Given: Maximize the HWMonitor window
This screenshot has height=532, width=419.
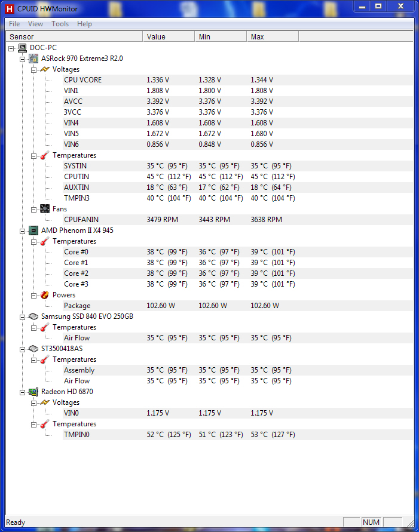Looking at the screenshot, I should [x=378, y=7].
